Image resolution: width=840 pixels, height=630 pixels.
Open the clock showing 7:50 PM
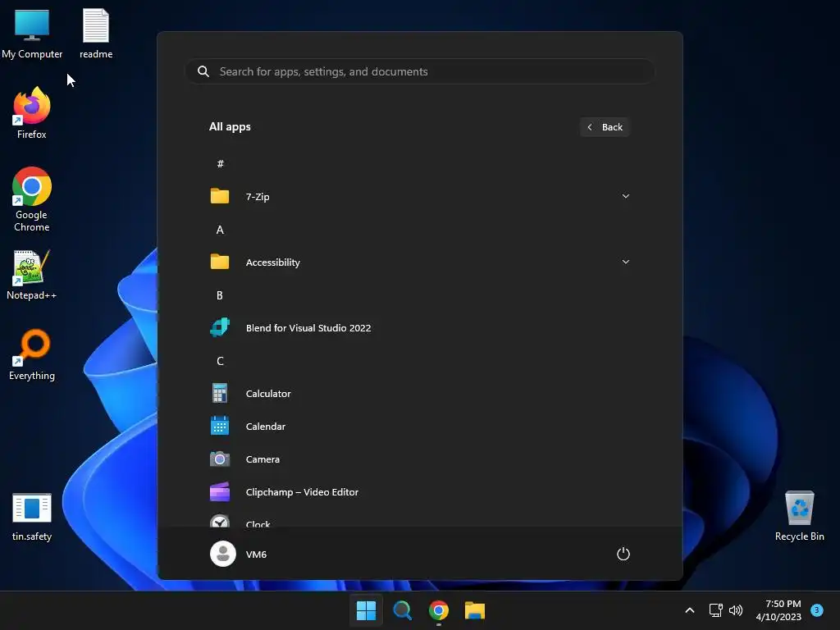tap(778, 610)
